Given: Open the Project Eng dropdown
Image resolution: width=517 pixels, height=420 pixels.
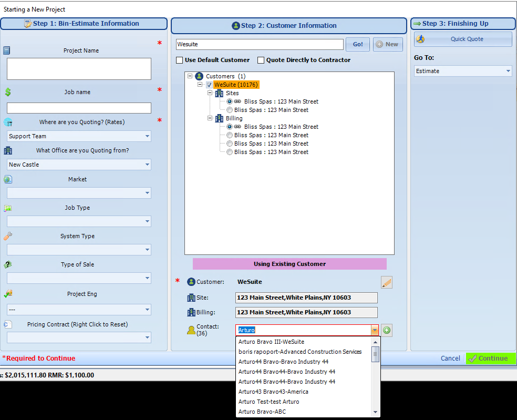Looking at the screenshot, I should click(x=147, y=310).
